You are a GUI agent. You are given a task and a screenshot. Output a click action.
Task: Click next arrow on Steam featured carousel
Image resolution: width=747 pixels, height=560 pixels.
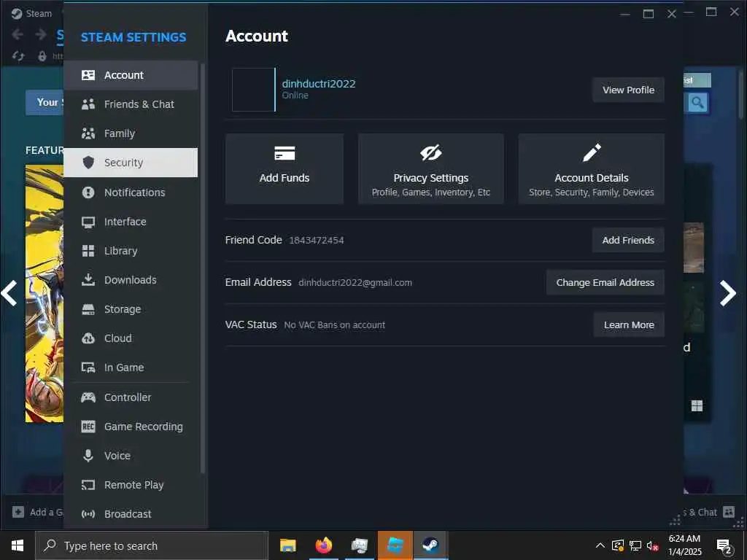tap(727, 293)
